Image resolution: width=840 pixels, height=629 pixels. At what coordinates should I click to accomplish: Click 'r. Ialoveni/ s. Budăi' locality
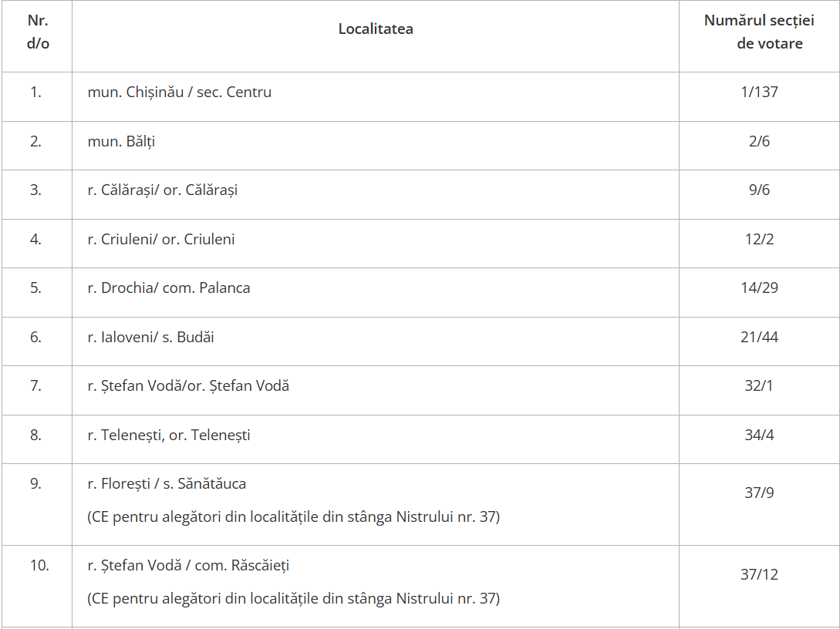coord(150,338)
